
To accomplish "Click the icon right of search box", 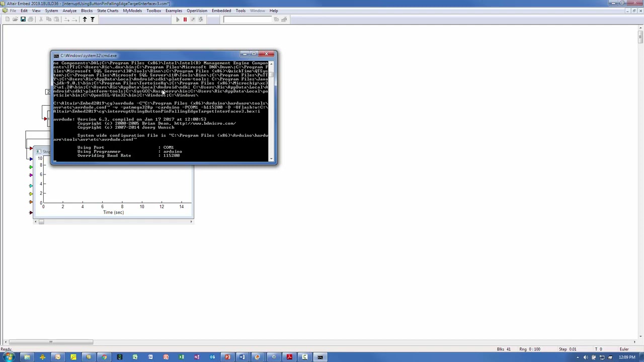I will click(x=276, y=19).
